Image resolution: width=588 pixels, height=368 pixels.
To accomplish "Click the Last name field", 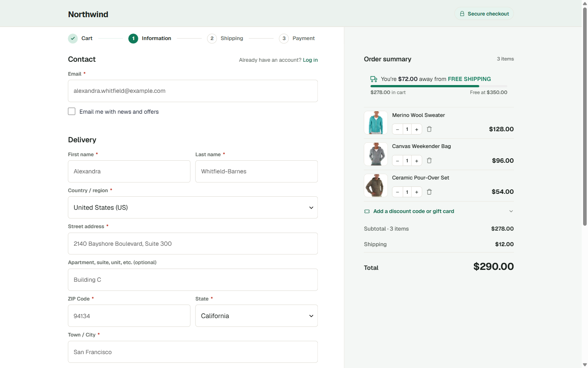I will [x=256, y=171].
